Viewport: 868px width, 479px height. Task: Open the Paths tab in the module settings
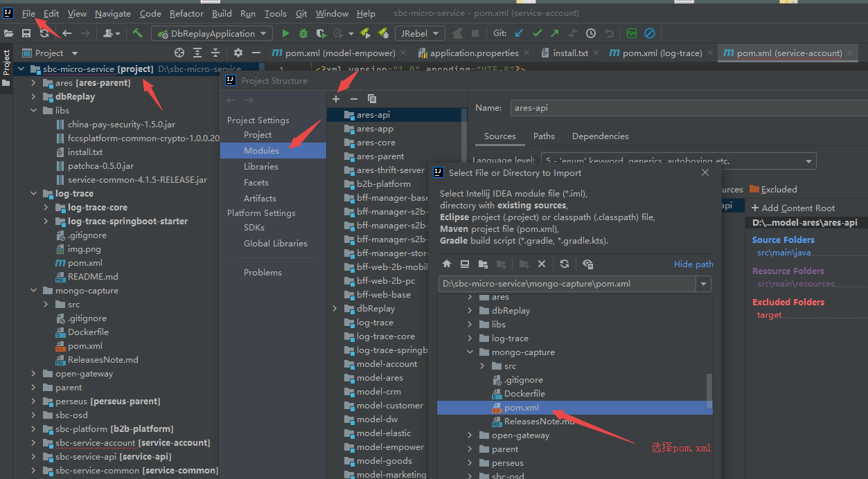[544, 136]
